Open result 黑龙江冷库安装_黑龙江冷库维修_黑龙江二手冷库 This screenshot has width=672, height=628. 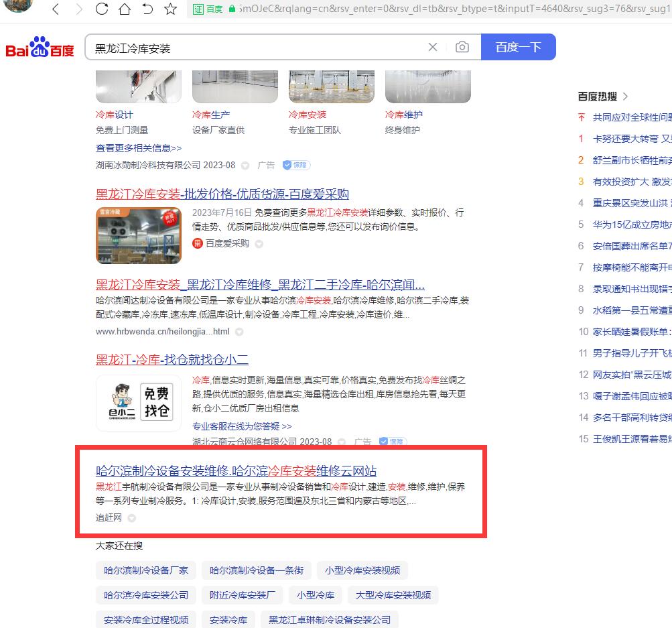coord(260,285)
